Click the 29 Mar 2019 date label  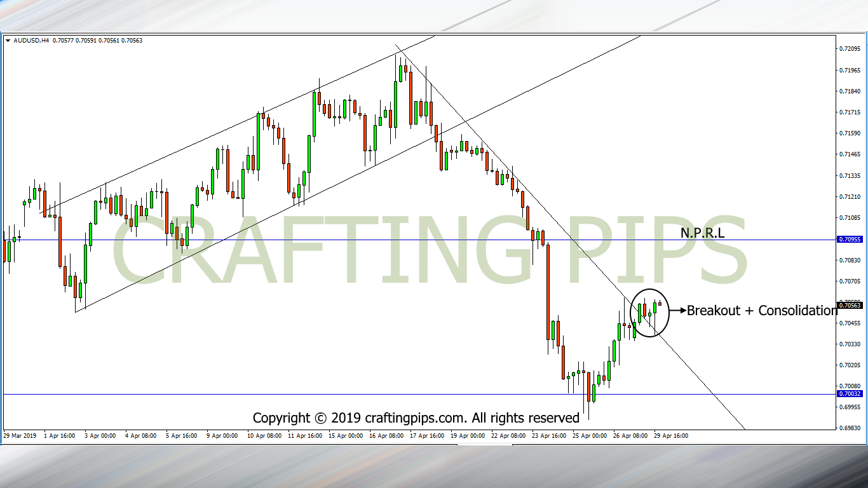click(x=20, y=436)
